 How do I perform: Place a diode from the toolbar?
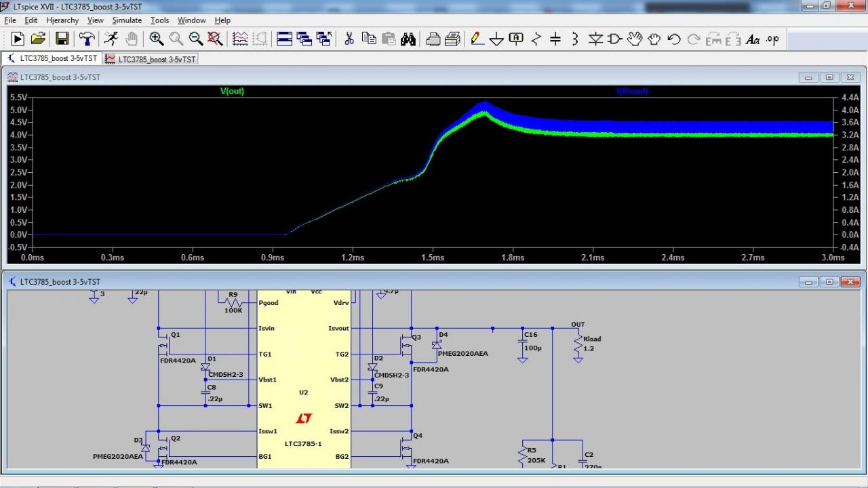click(x=595, y=39)
